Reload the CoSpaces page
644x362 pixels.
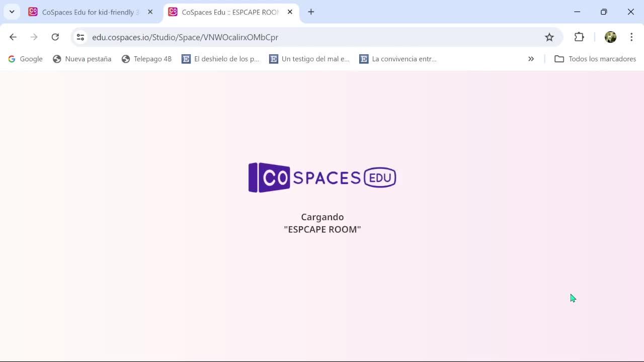click(55, 37)
